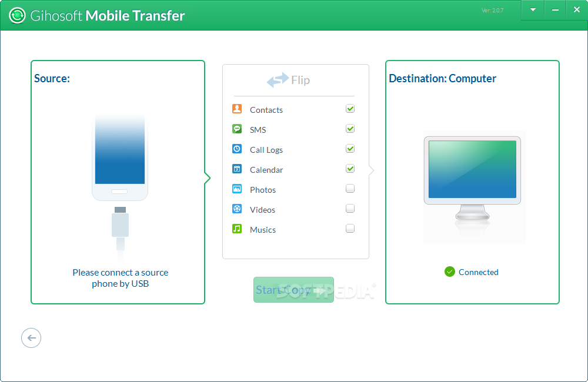
Task: Enable the Musics checkbox
Action: [x=350, y=228]
